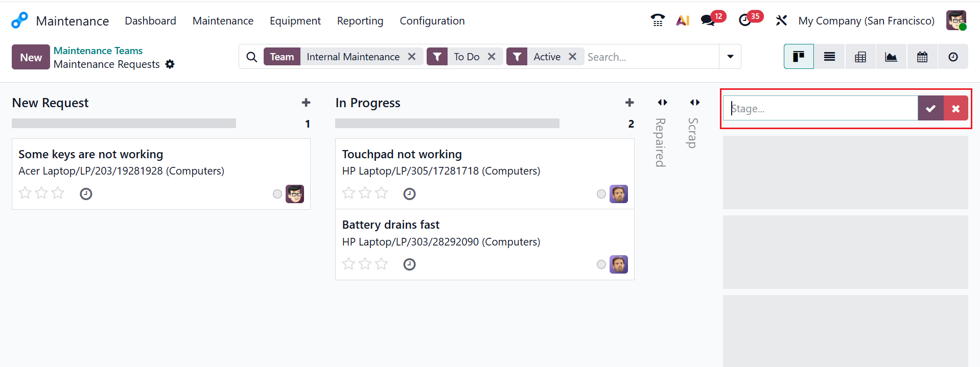
Task: Toggle state dot on Some keys card
Action: pyautogui.click(x=277, y=194)
